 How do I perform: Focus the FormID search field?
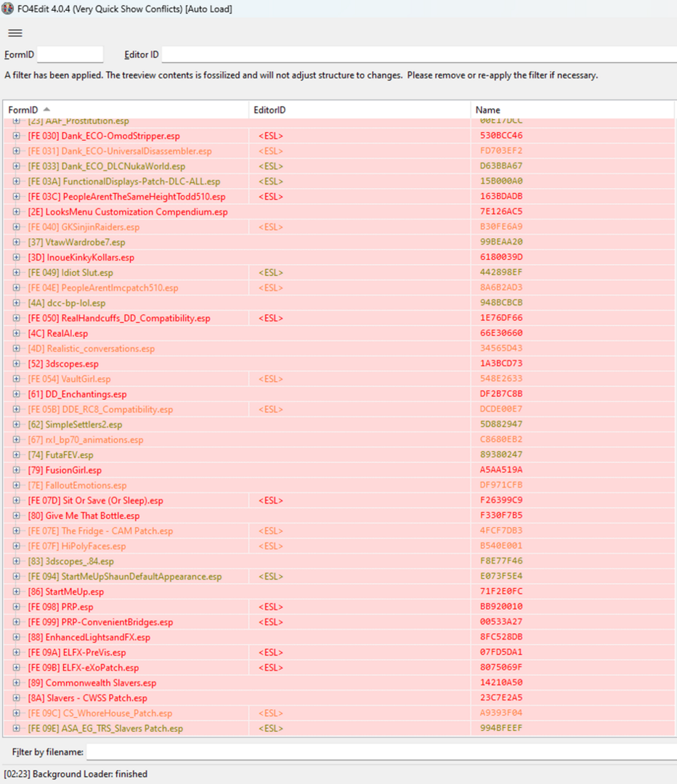click(70, 54)
